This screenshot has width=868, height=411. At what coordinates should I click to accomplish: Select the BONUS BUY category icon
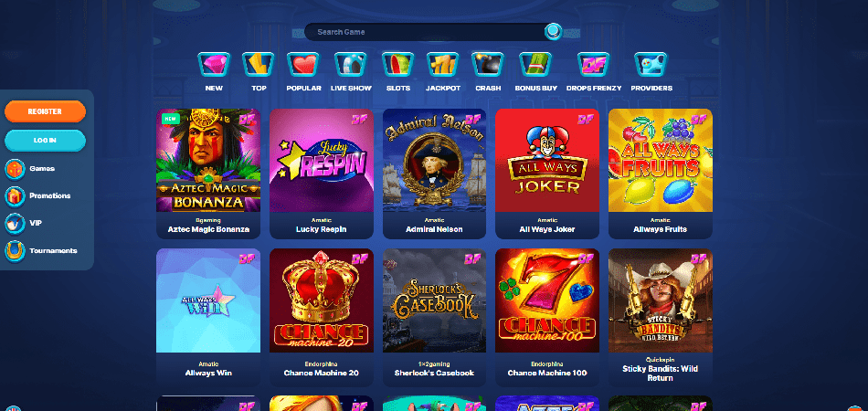click(535, 65)
